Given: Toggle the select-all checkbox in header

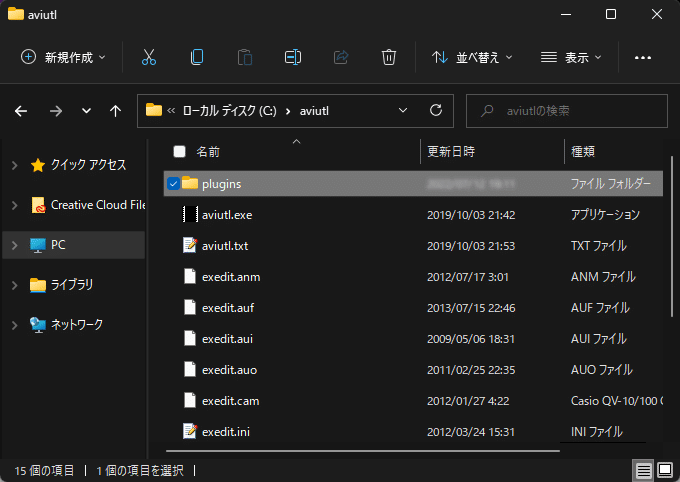Looking at the screenshot, I should [x=179, y=151].
